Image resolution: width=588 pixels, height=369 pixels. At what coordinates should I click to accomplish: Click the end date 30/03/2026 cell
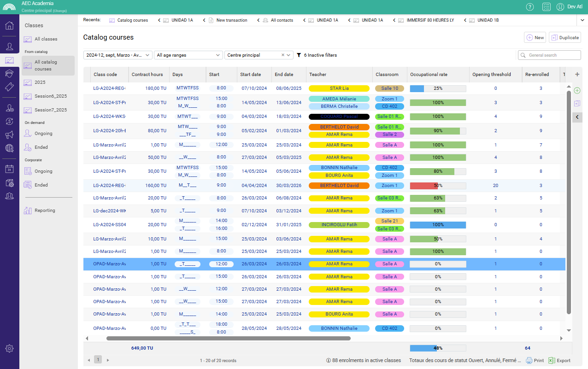pyautogui.click(x=288, y=186)
